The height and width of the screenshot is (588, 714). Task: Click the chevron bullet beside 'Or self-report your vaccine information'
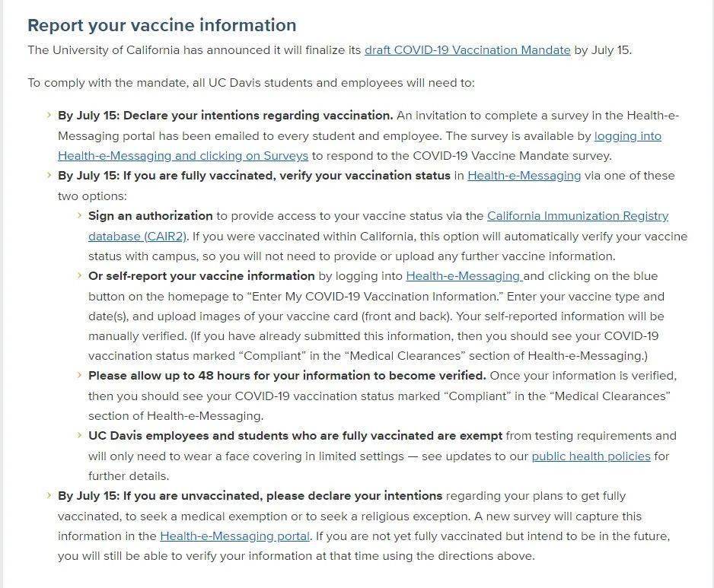pos(79,275)
